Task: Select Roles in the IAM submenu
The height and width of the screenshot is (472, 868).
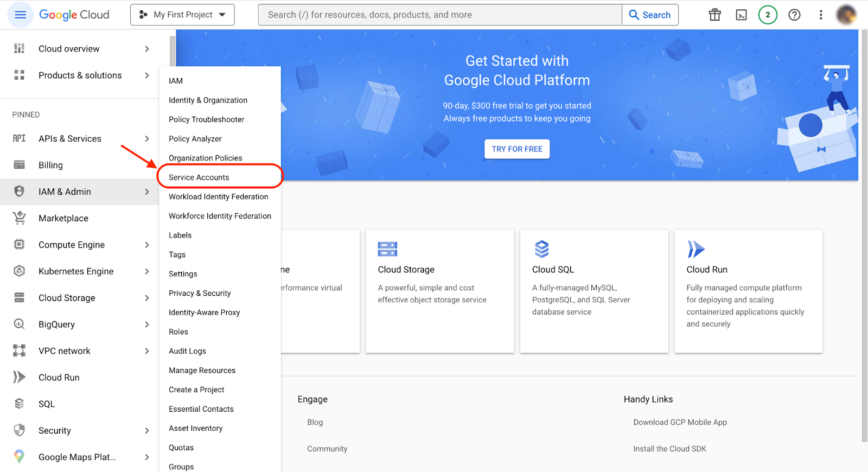Action: 178,332
